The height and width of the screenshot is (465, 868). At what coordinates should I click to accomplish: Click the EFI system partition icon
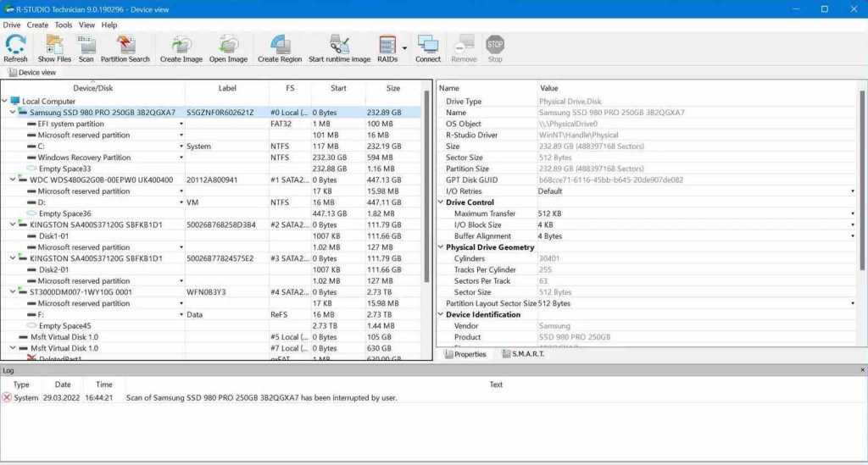pyautogui.click(x=31, y=124)
